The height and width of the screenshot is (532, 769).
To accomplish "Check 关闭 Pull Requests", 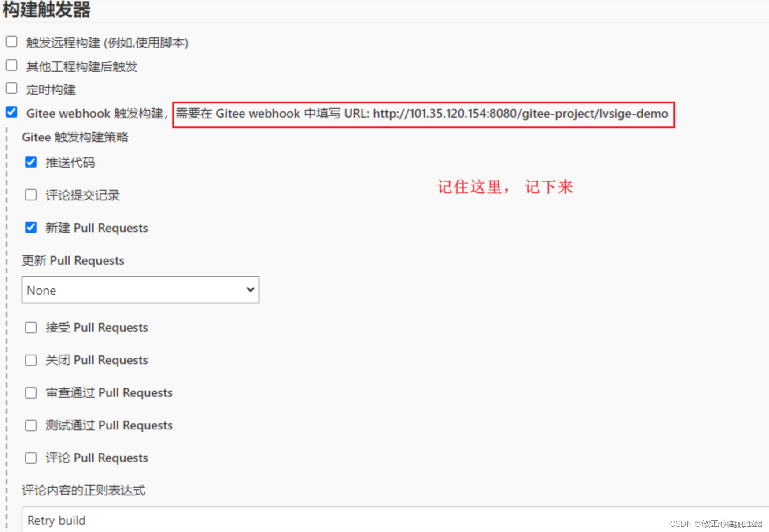I will tap(31, 360).
